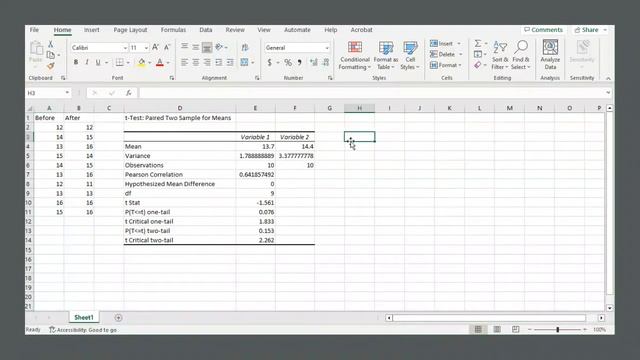Click Increase Decimal icon
The height and width of the screenshot is (360, 640).
tap(314, 62)
